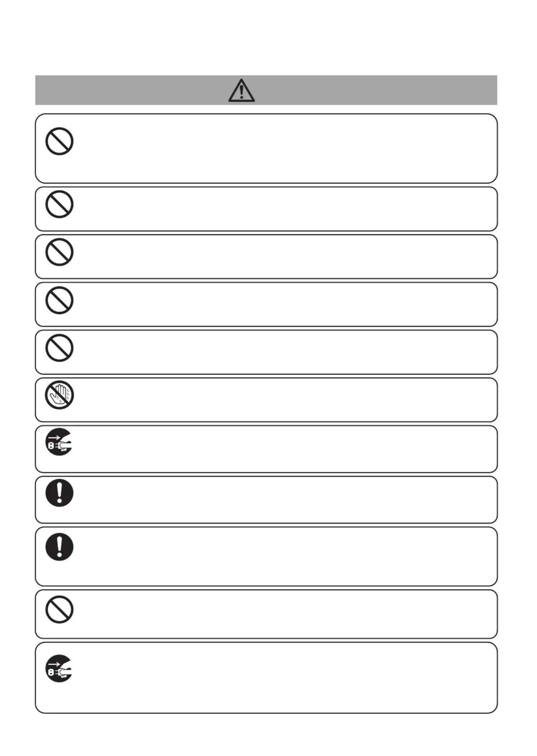Click the first prohibition circle in the tallest top box

point(59,141)
